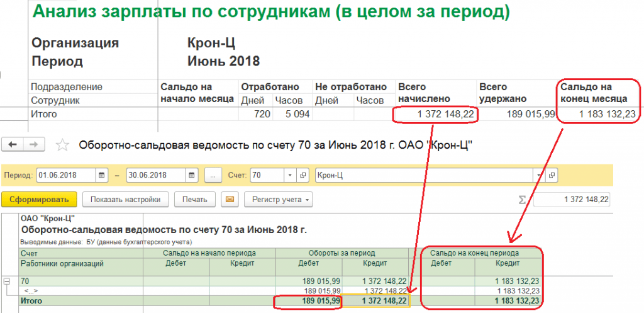The image size is (644, 313).
Task: Click the Период label in salary analysis header
Action: (57, 61)
